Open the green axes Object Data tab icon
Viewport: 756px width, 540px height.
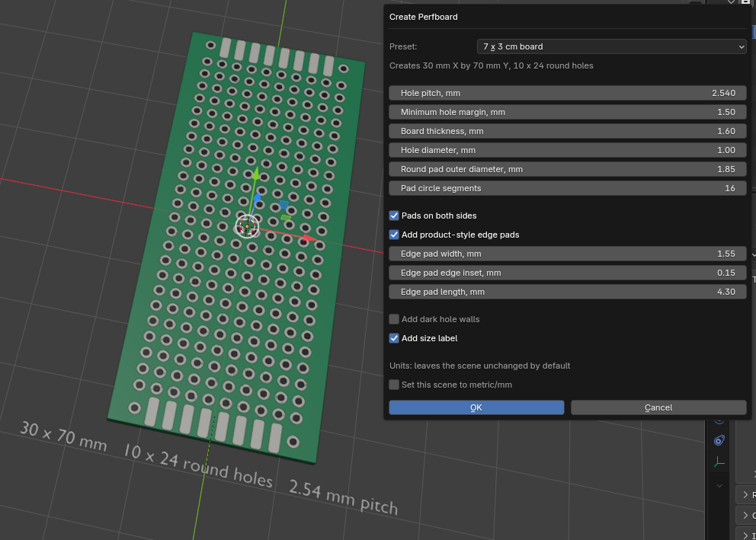(x=719, y=462)
